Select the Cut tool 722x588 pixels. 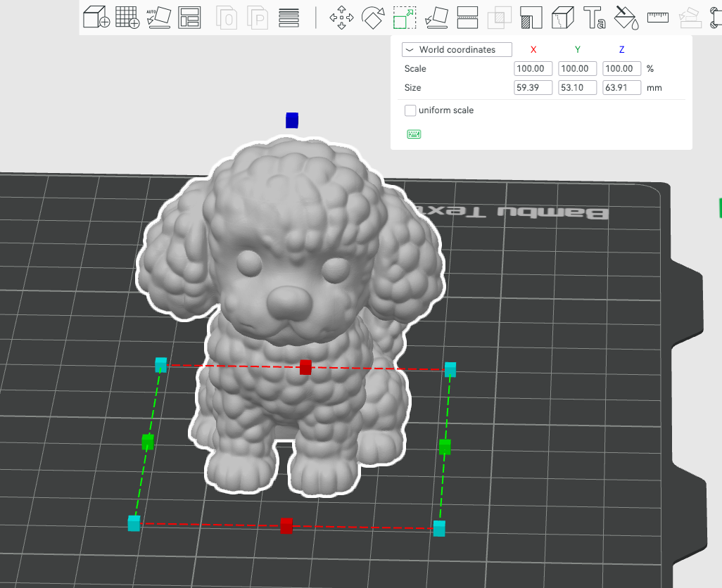[467, 18]
